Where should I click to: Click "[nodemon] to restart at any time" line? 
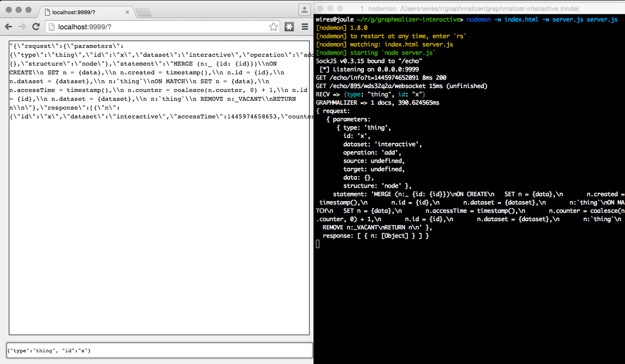[391, 36]
